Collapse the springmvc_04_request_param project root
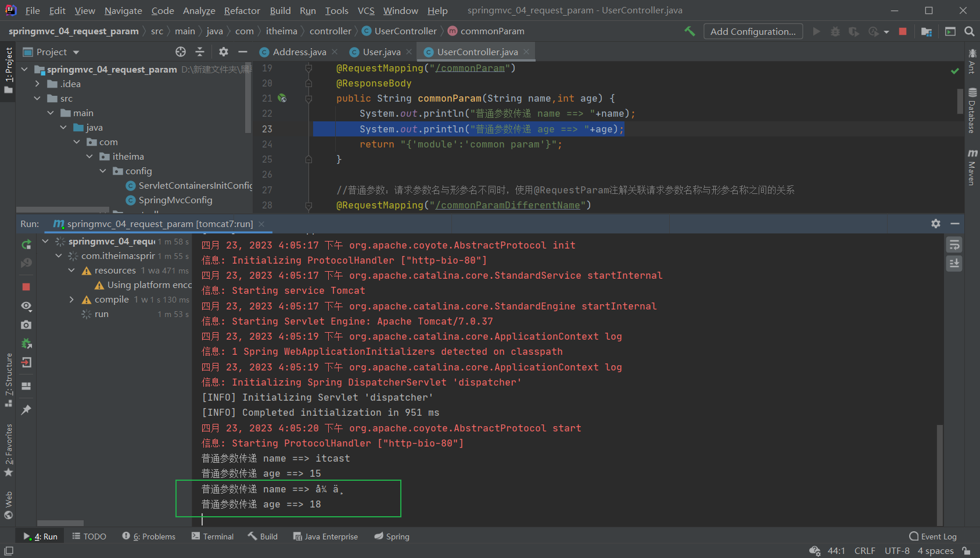 click(x=24, y=69)
